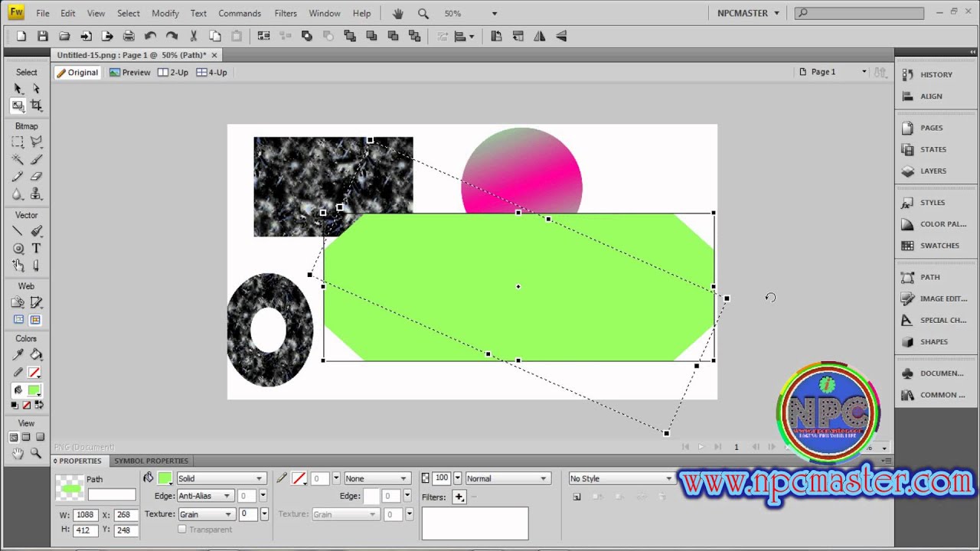The image size is (980, 551).
Task: Switch to Standard Screen mode
Action: [13, 438]
